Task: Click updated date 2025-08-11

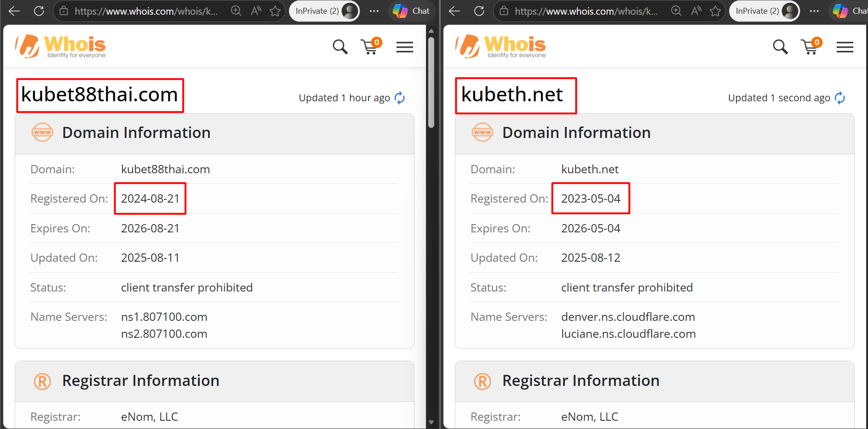Action: point(150,258)
